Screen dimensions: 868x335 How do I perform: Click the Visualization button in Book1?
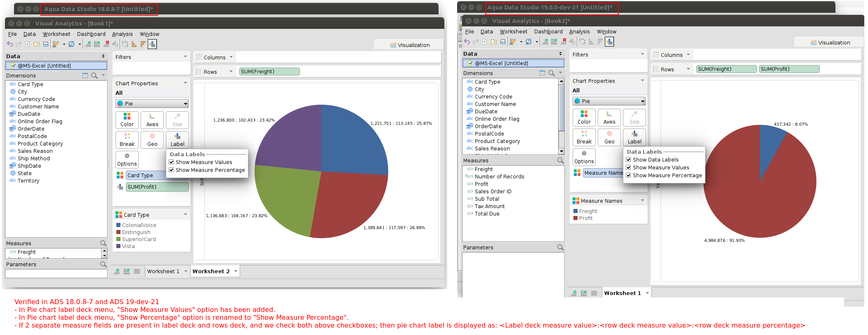[x=409, y=45]
